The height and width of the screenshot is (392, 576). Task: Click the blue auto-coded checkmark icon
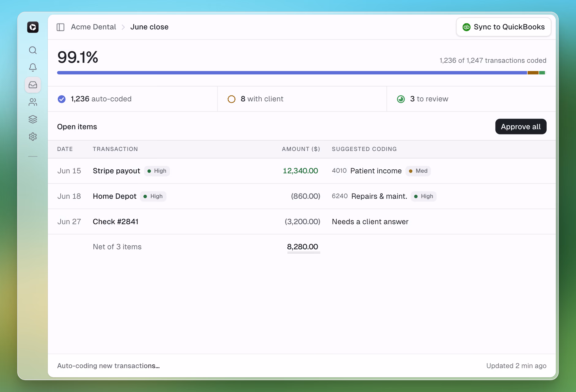pyautogui.click(x=62, y=99)
